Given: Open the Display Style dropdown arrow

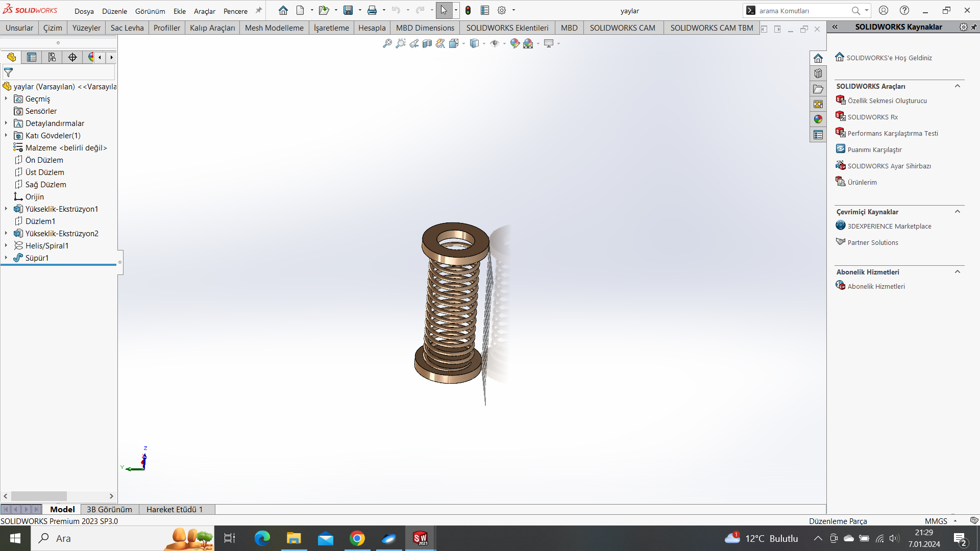Looking at the screenshot, I should pyautogui.click(x=484, y=44).
